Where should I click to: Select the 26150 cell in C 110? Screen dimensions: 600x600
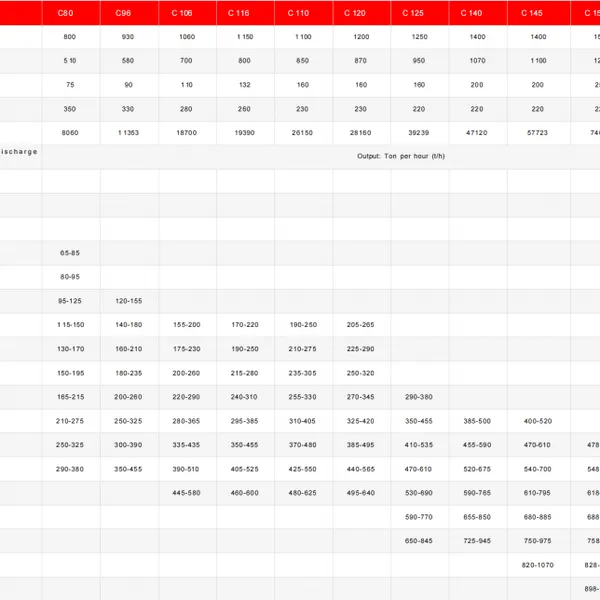(302, 133)
